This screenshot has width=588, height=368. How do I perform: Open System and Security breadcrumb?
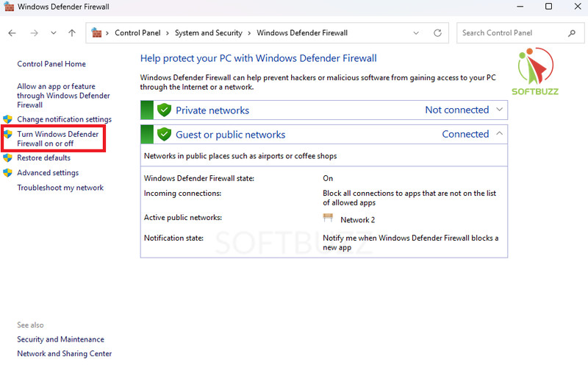click(209, 32)
